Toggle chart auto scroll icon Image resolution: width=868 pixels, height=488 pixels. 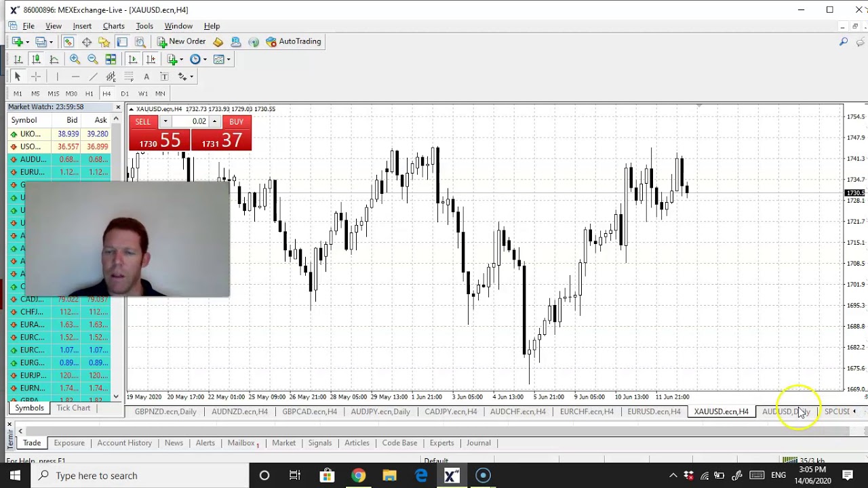(132, 59)
